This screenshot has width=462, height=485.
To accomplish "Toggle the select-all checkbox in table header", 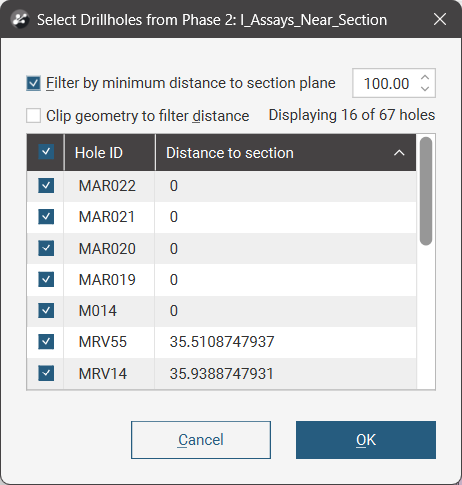I will coord(46,152).
